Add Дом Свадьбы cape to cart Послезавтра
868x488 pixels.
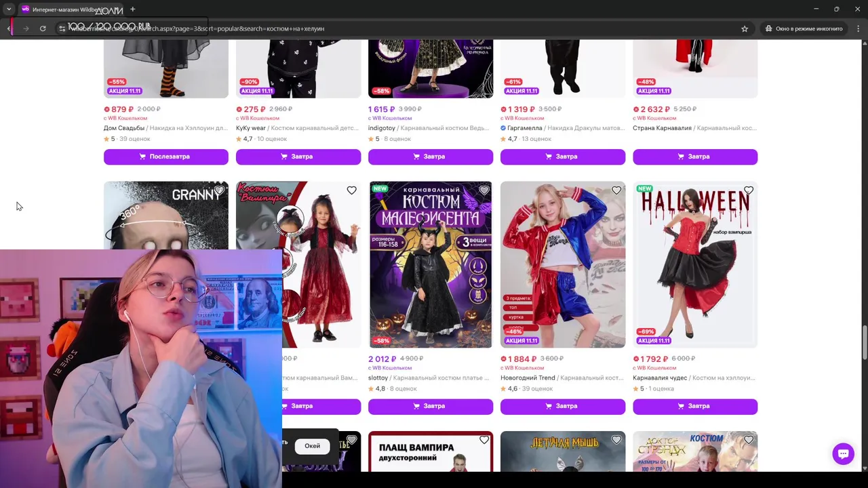point(165,157)
